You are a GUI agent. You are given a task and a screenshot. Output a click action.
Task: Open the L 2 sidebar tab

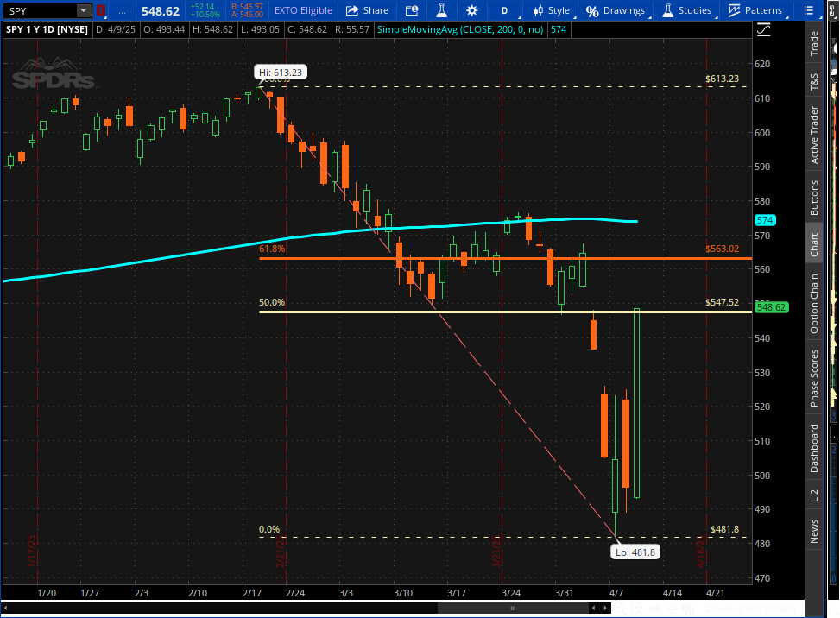[814, 495]
